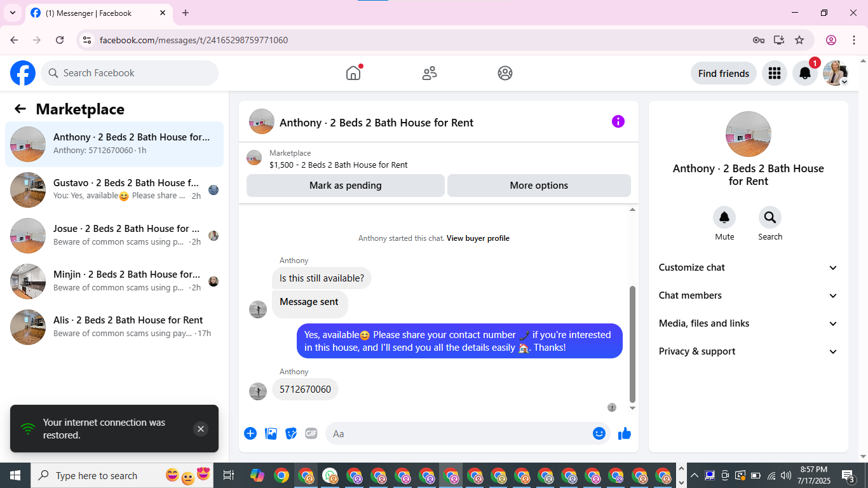Open Anthony's listing thumbnail in right panel
The image size is (868, 488).
(x=749, y=134)
